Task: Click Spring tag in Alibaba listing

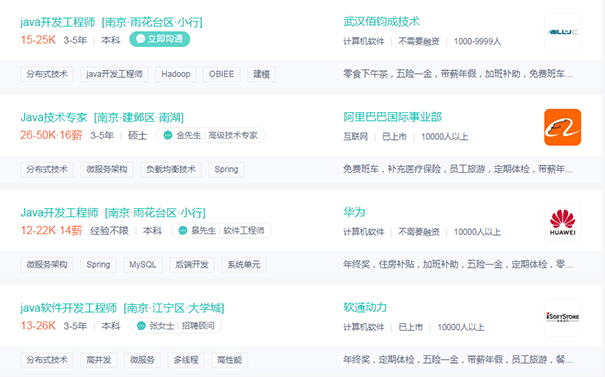Action: click(x=226, y=169)
